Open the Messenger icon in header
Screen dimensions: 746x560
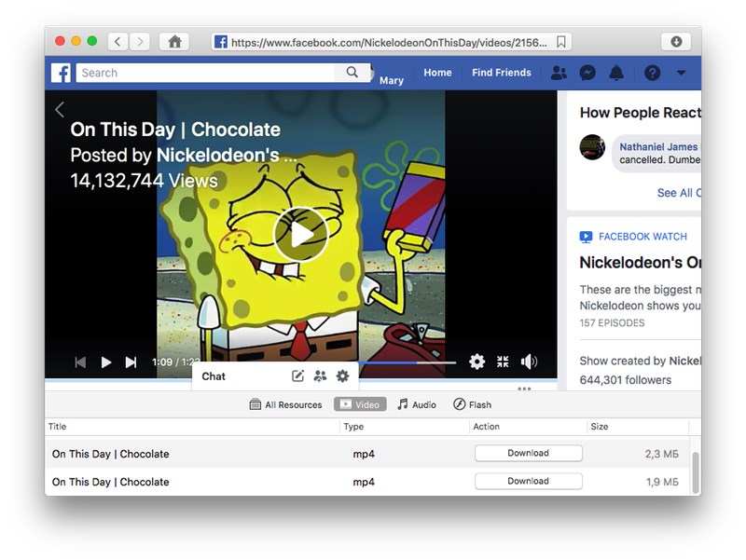(x=587, y=73)
